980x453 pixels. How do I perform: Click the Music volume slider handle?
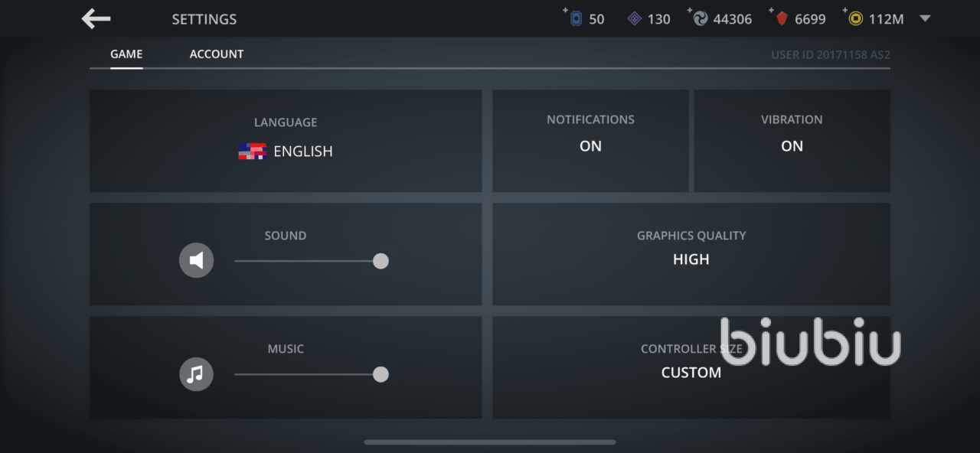click(381, 374)
